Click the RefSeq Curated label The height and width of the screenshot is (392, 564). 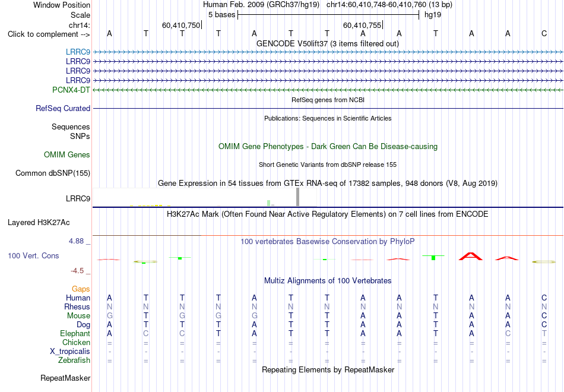tap(63, 108)
